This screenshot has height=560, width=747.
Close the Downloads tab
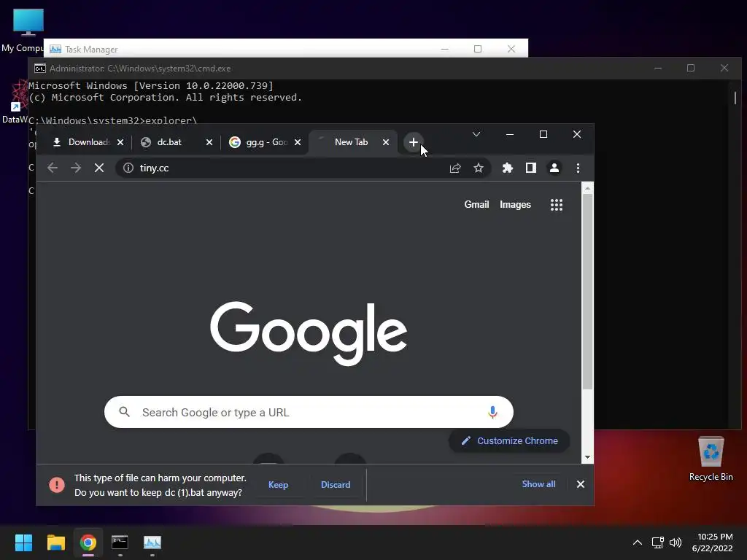120,142
